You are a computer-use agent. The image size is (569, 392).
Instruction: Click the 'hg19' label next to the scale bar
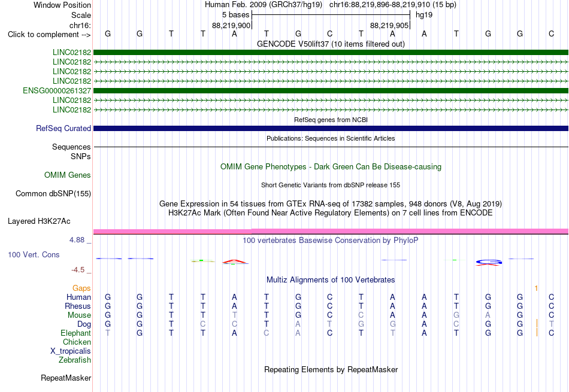click(x=424, y=15)
